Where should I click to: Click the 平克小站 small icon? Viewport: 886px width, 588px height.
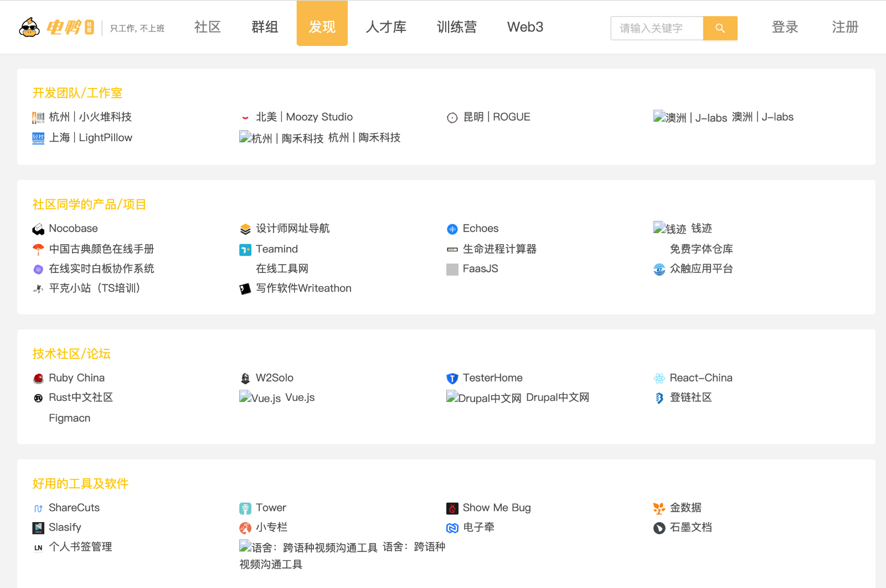pyautogui.click(x=38, y=289)
